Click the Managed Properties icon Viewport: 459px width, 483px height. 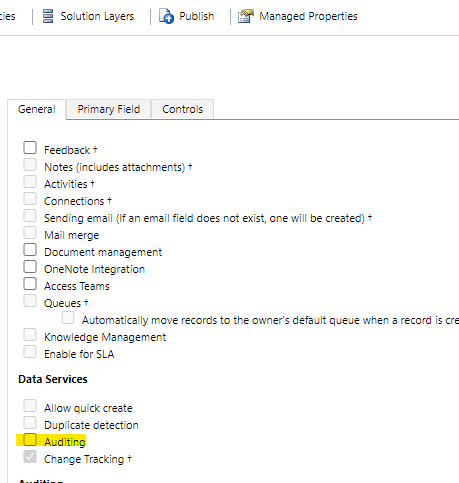point(246,16)
